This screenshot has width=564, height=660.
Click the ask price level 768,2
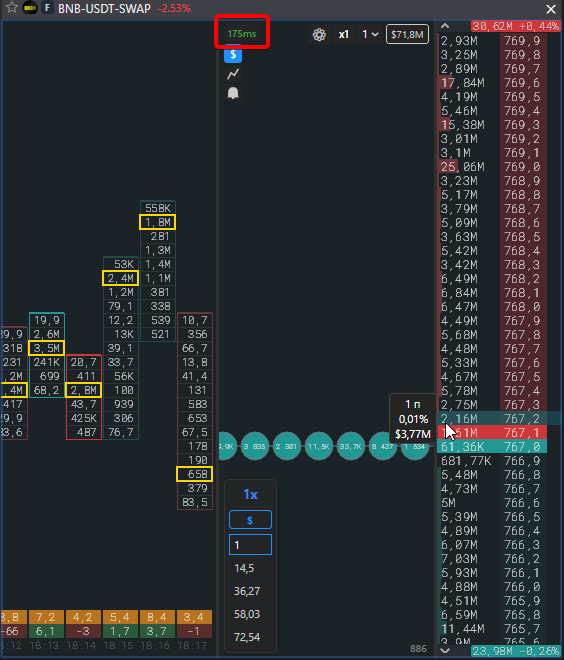[522, 279]
